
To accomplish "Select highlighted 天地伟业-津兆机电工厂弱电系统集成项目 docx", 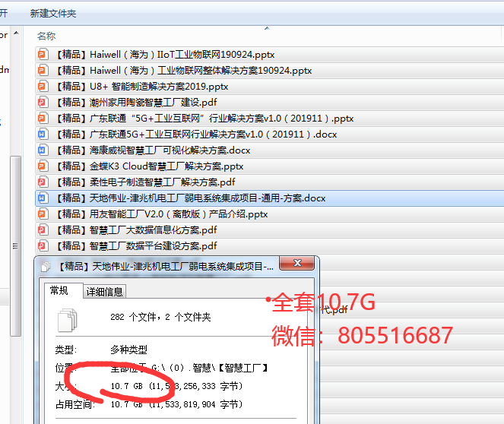I will coord(270,198).
